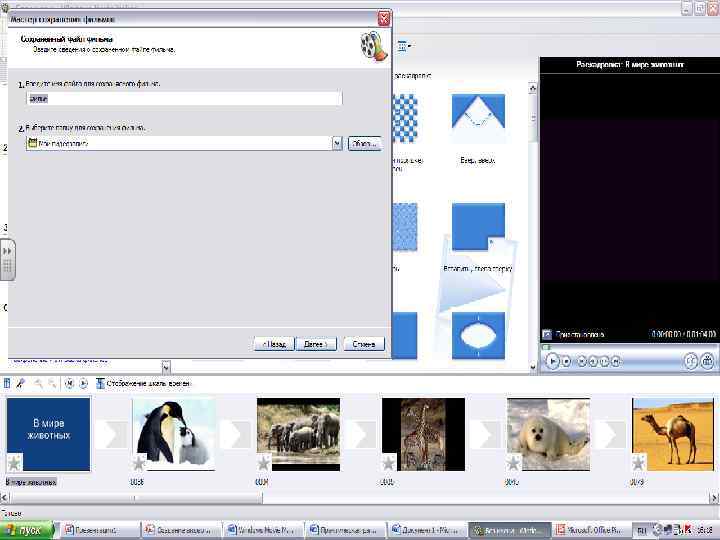Select the oval shape transition thumbnail
This screenshot has width=720, height=540.
(478, 335)
